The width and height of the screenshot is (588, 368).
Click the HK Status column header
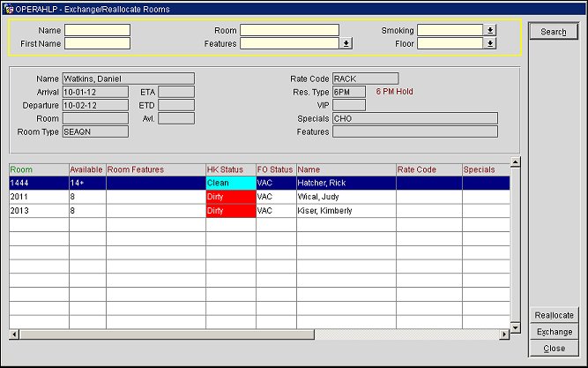[x=229, y=169]
